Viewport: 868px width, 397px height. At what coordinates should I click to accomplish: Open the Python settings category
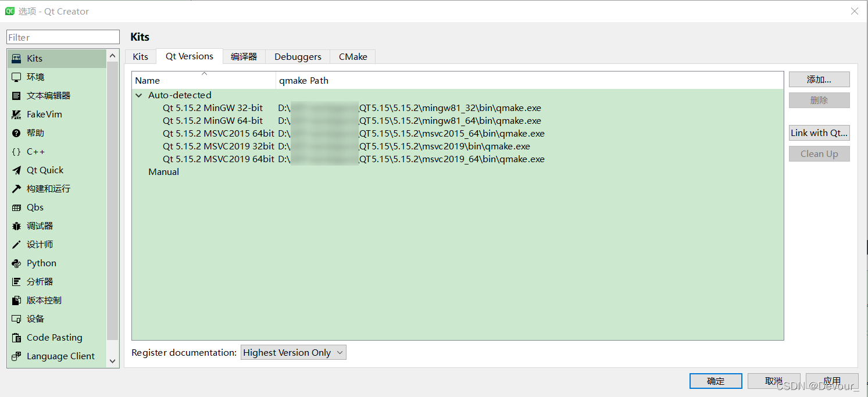[57, 263]
